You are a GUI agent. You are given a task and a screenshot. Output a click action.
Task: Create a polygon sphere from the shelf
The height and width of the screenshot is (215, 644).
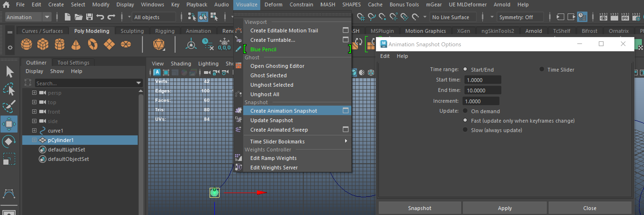click(26, 44)
